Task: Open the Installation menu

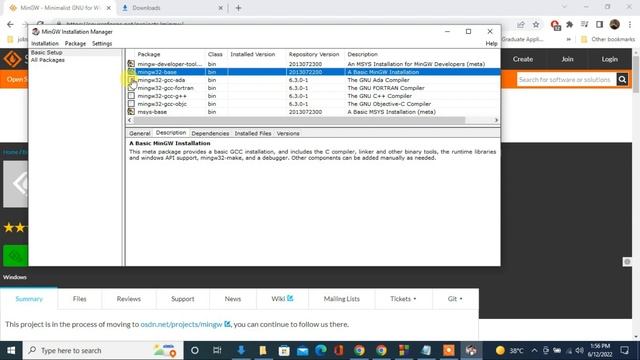Action: 45,43
